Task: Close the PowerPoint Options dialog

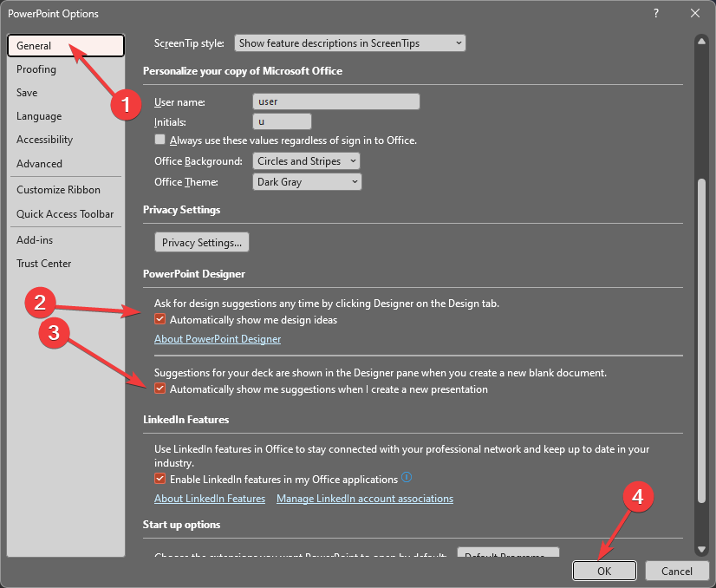Action: pyautogui.click(x=695, y=13)
